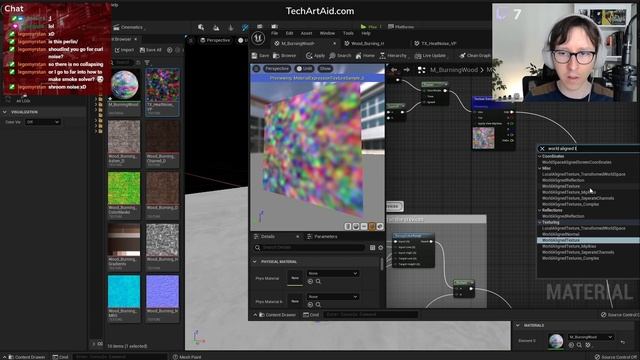
Task: Open the Tools menu
Action: (x=348, y=33)
